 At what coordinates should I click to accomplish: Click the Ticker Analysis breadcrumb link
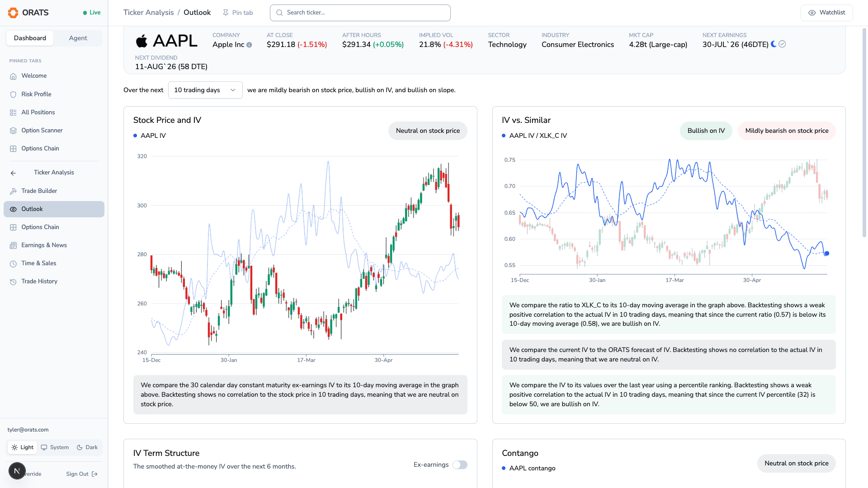click(148, 13)
